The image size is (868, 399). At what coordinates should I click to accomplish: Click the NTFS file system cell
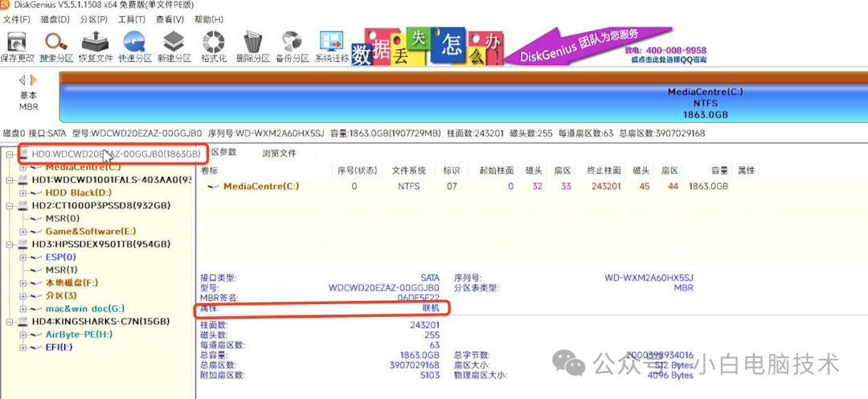click(408, 187)
